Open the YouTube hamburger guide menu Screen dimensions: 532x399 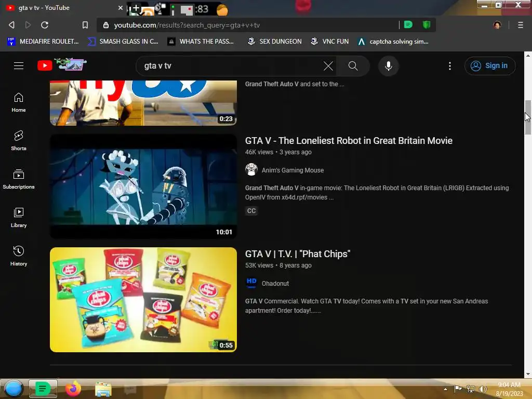point(19,66)
